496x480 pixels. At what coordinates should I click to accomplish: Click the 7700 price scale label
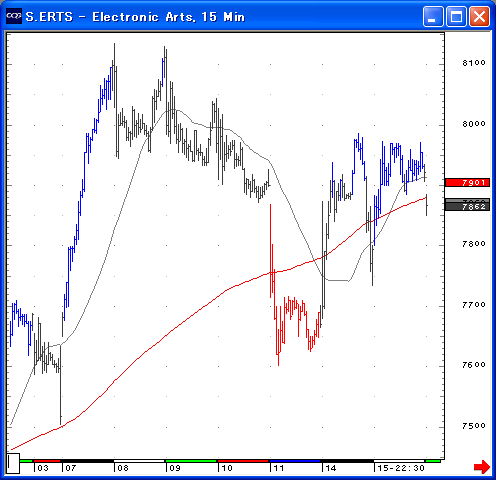[474, 304]
